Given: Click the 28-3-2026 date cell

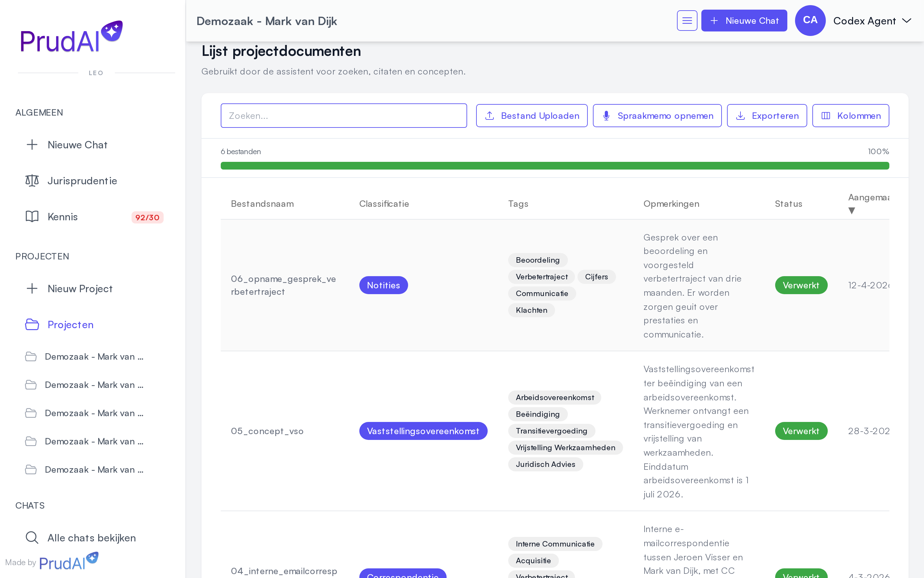Looking at the screenshot, I should tap(868, 431).
